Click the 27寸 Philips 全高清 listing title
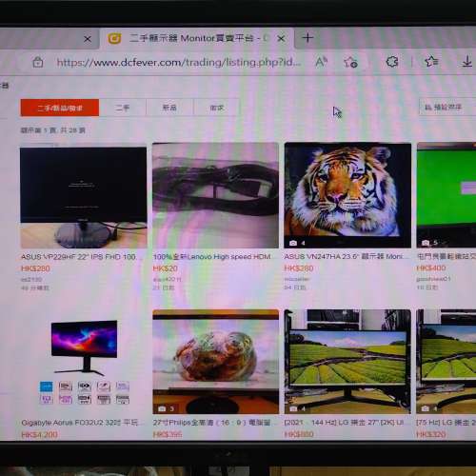The image size is (476, 476). (211, 423)
